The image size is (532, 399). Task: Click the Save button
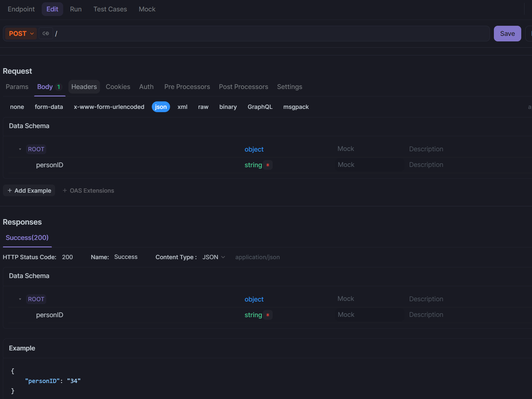point(507,34)
